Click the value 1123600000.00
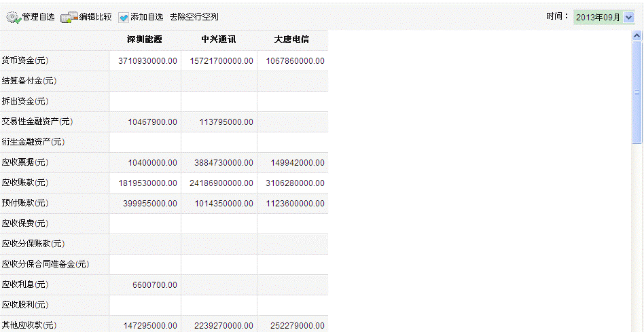This screenshot has width=644, height=332. point(296,204)
